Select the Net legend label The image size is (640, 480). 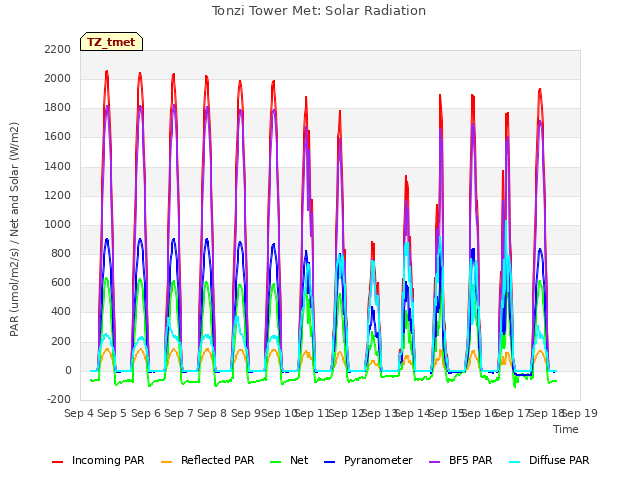[x=299, y=460]
